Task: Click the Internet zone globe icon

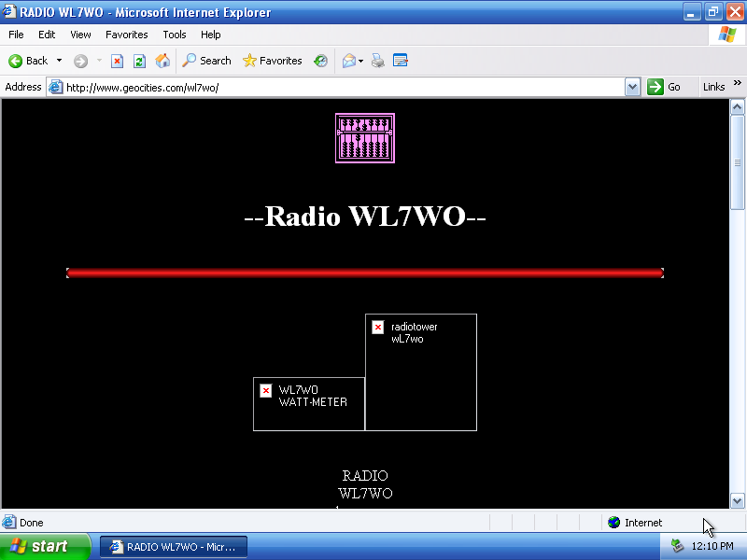Action: click(x=614, y=523)
